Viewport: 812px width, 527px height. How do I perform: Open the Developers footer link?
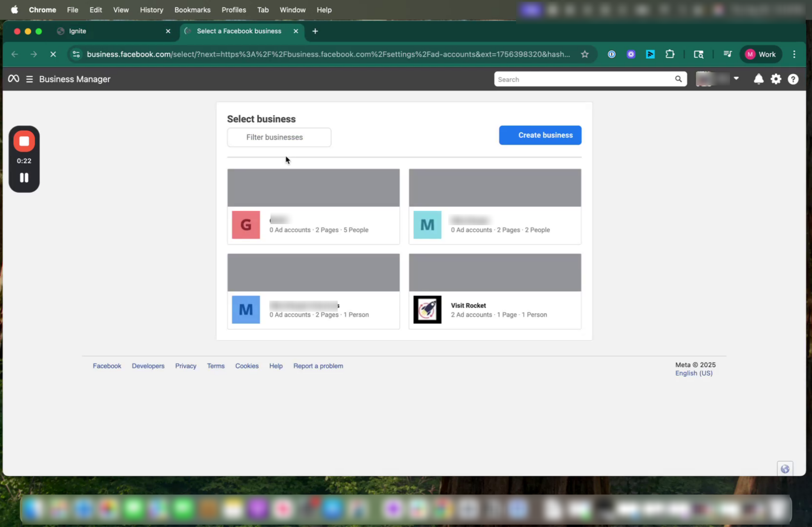tap(148, 366)
